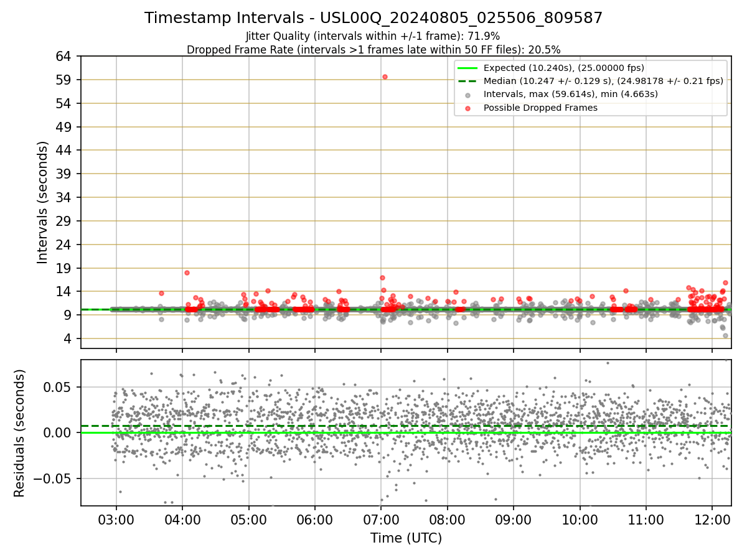The height and width of the screenshot is (560, 747).
Task: Click the 'Time (UTC)' x-axis label
Action: point(406,538)
